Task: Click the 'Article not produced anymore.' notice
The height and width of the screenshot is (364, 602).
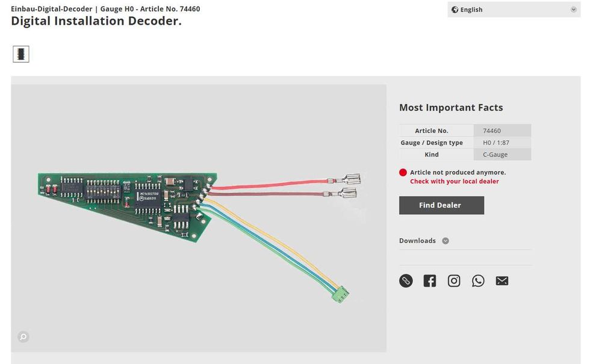Action: [458, 172]
